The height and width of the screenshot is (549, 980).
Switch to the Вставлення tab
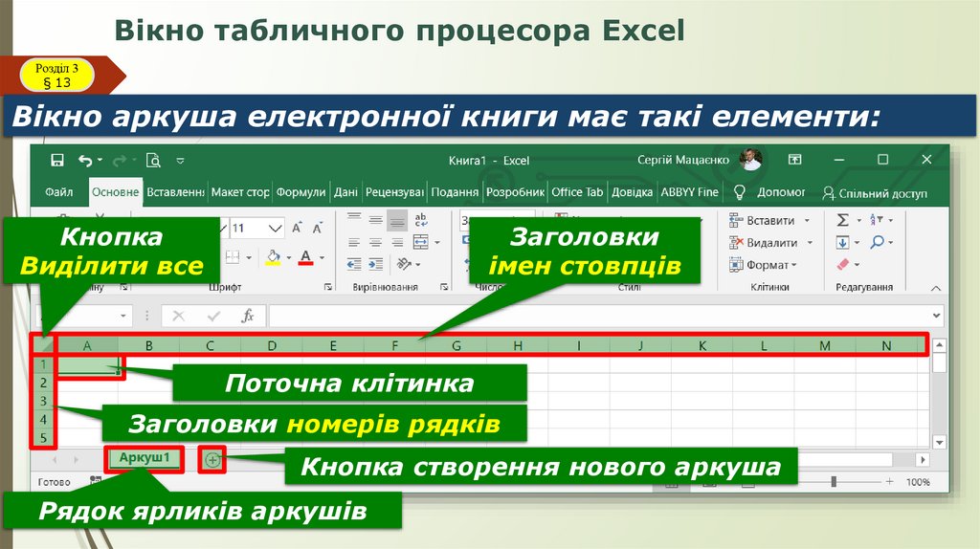pos(176,192)
